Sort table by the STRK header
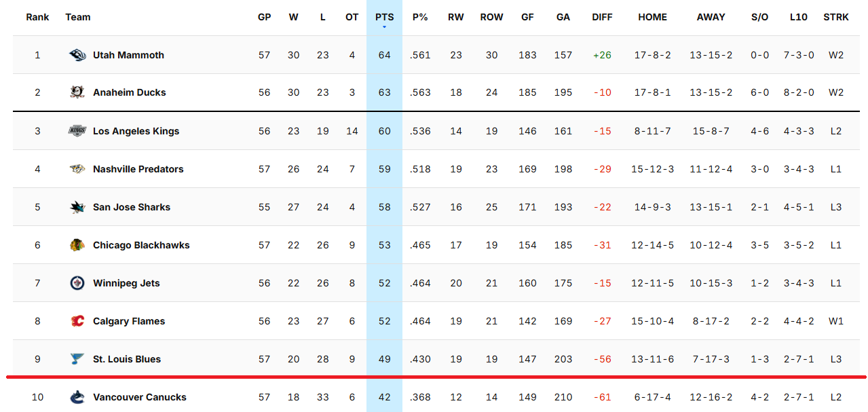 click(835, 17)
